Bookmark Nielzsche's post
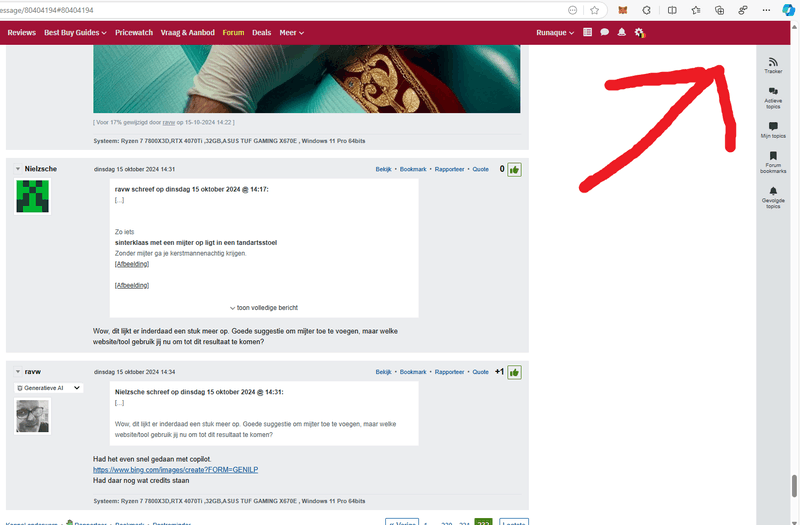Screen dimensions: 800x525 point(413,169)
